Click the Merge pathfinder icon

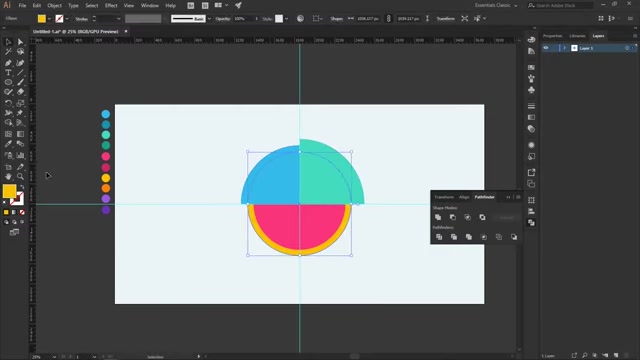[x=469, y=237]
